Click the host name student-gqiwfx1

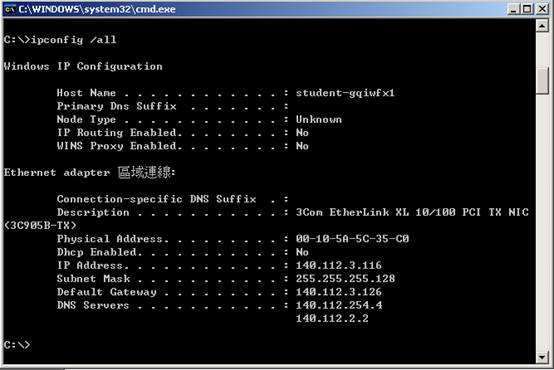tap(345, 93)
